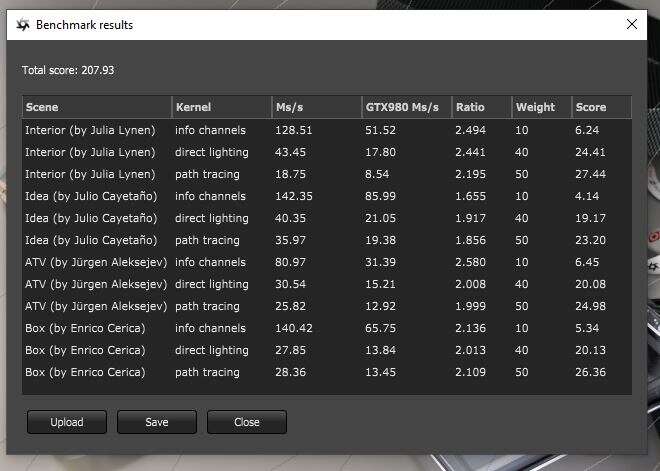This screenshot has width=660, height=471.
Task: Select Idea (by Julio Cayetaño) info channels row scene
Action: 91,196
